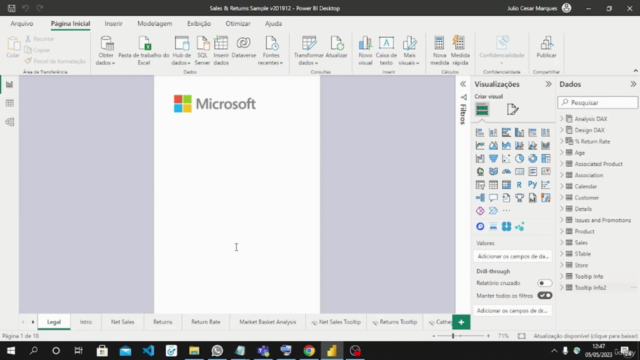Adjust the zoom slider handle
This screenshot has height=360, width=640.
pos(453,336)
